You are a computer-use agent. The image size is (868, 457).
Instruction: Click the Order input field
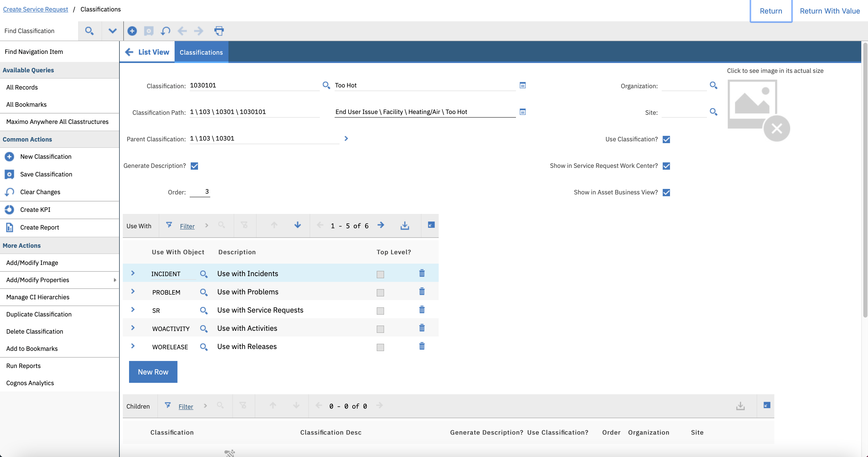[200, 192]
